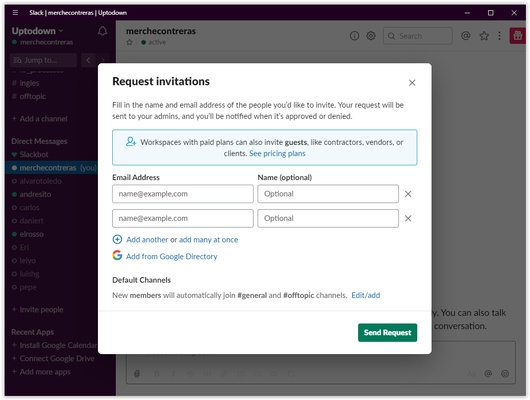Image resolution: width=530 pixels, height=400 pixels.
Task: Toggle italic formatting in composer
Action: tap(173, 374)
